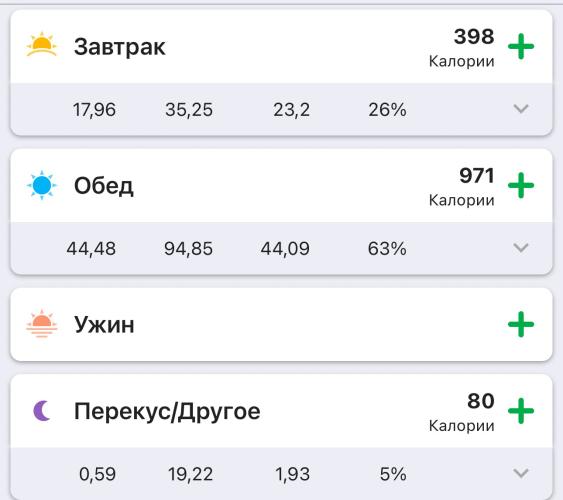The width and height of the screenshot is (563, 500).
Task: Tap the 63% value in Обед row
Action: pyautogui.click(x=387, y=248)
